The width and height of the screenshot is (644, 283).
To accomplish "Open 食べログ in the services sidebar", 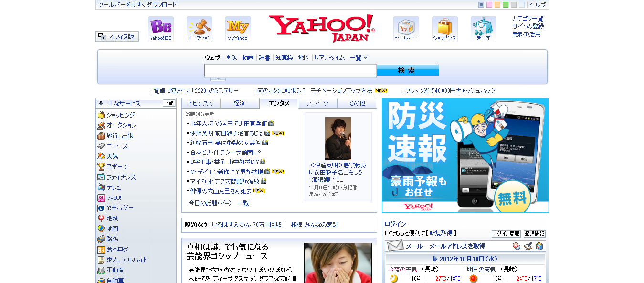I will pos(117,250).
